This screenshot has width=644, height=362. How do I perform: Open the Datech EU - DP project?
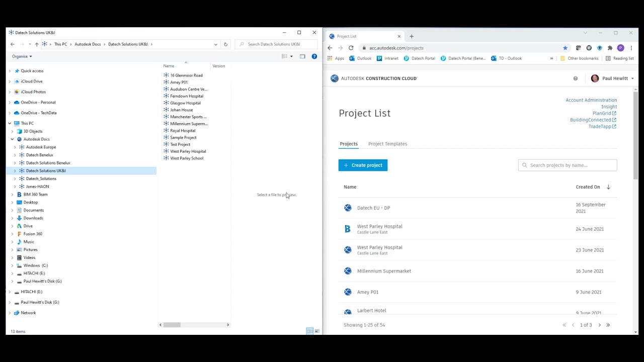coord(373,208)
